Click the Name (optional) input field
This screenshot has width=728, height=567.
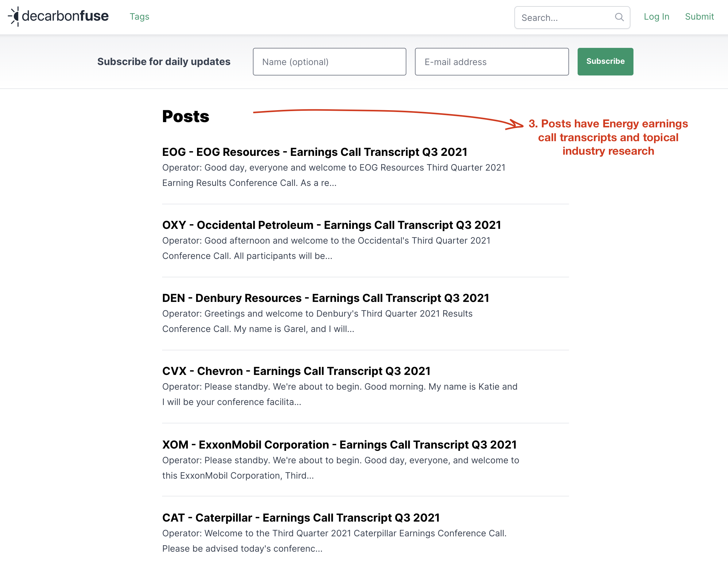point(329,62)
